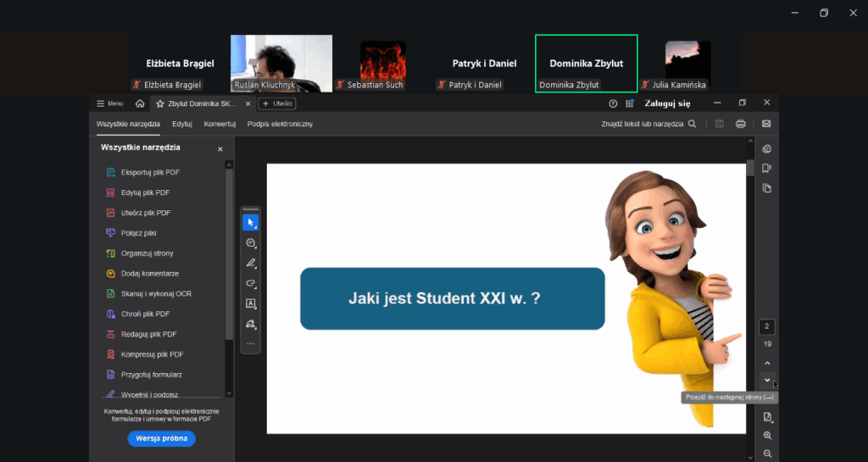Open the Eksportuj plik PDF tool

(x=142, y=172)
